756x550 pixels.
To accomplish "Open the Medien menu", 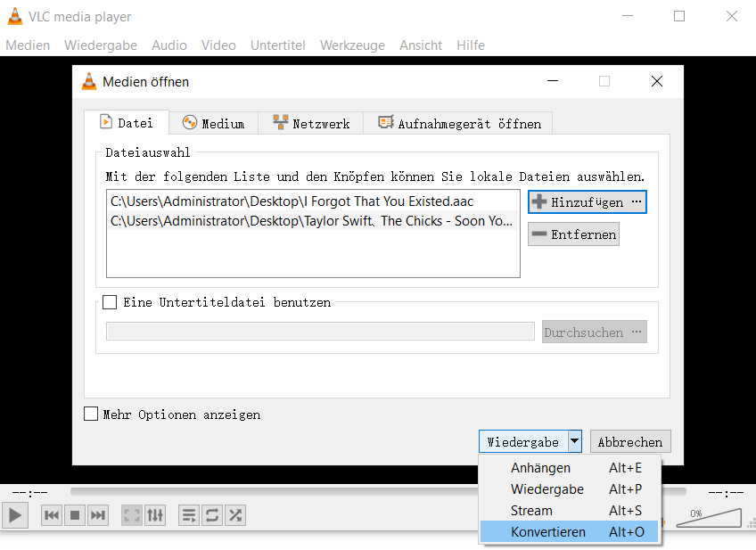I will [28, 45].
